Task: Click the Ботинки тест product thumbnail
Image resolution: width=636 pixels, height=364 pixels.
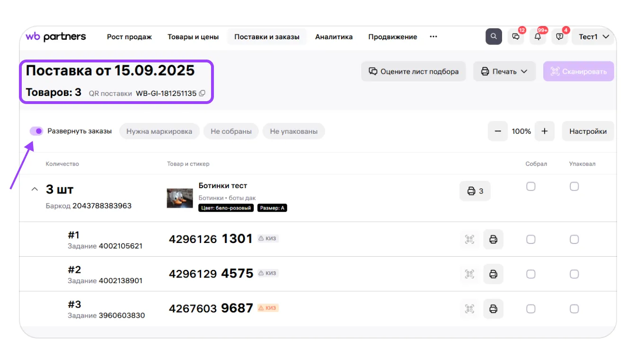Action: 180,198
